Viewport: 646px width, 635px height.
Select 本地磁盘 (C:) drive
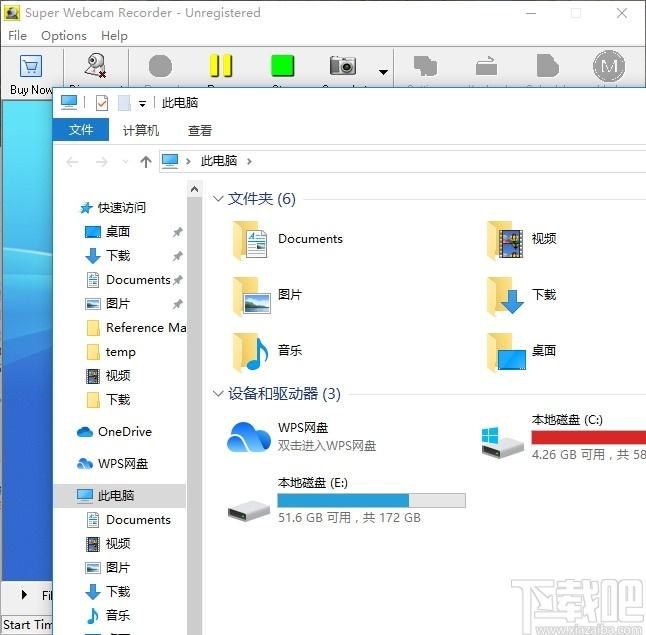(x=563, y=438)
